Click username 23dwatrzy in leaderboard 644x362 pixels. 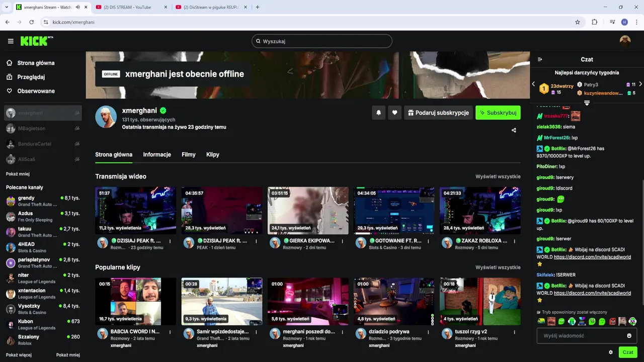(x=562, y=86)
